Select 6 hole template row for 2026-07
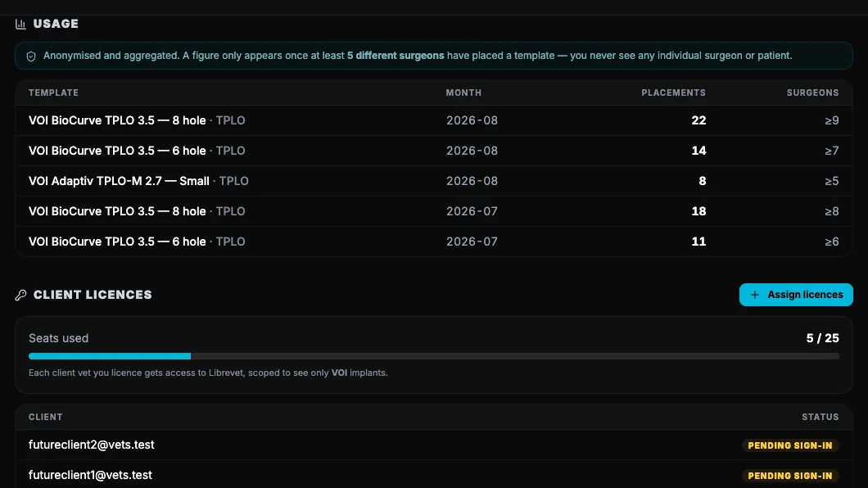The height and width of the screenshot is (488, 868). [434, 242]
